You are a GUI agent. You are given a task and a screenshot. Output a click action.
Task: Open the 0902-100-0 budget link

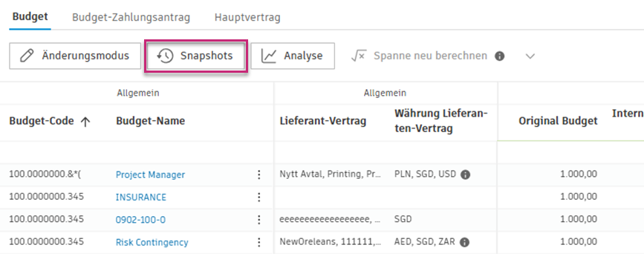pos(140,220)
